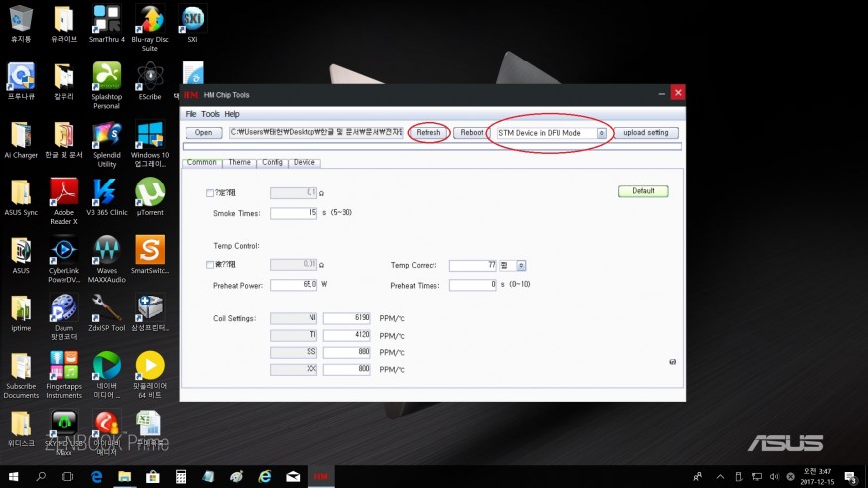This screenshot has height=488, width=868.
Task: Open the SXi desktop shortcut
Action: [192, 23]
